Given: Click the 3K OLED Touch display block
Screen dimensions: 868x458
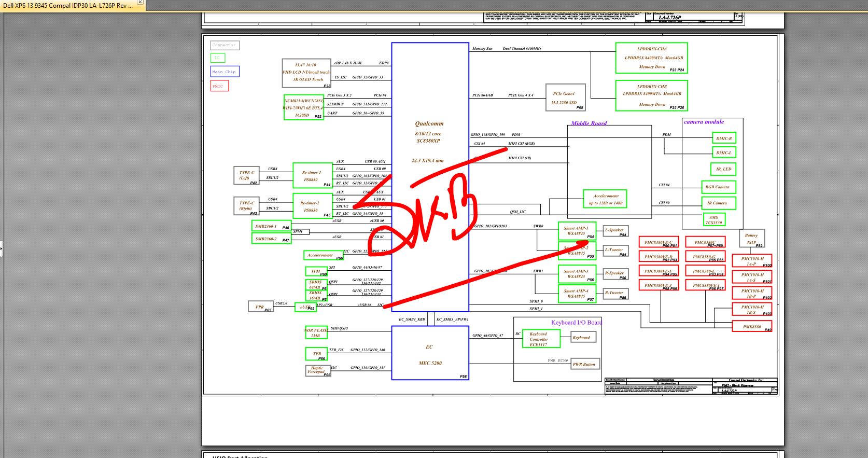Looking at the screenshot, I should [306, 73].
